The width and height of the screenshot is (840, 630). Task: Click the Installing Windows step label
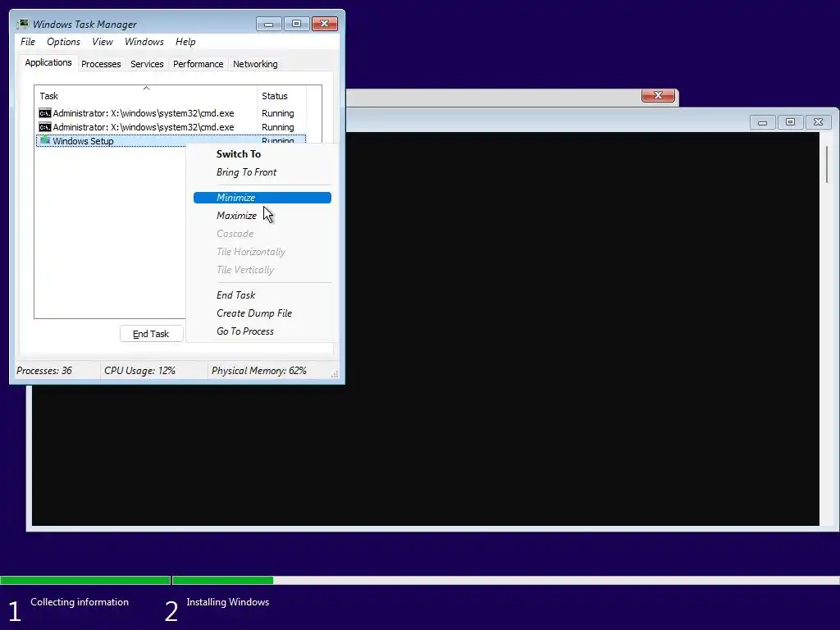[x=228, y=602]
